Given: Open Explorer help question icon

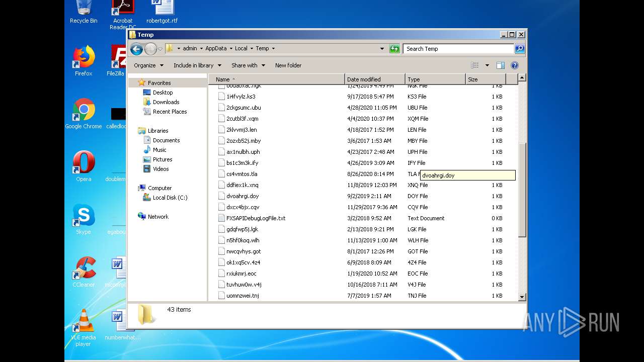Looking at the screenshot, I should [514, 65].
